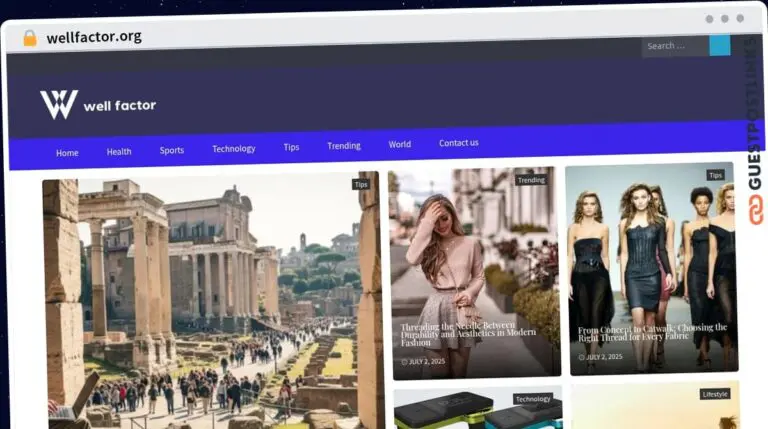Navigate to the World category
Viewport: 768px width, 429px height.
pos(400,145)
